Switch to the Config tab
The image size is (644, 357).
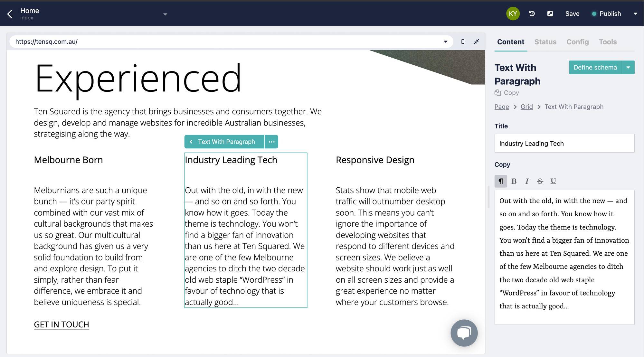(x=577, y=42)
